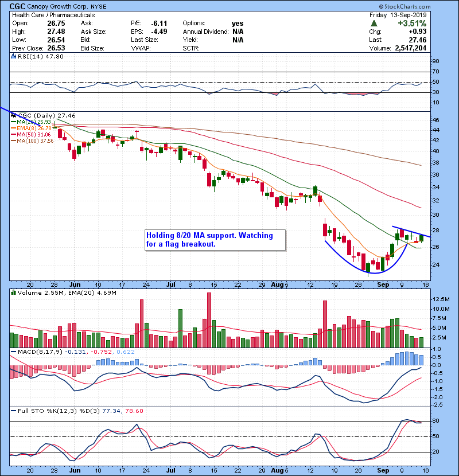The image size is (459, 476).
Task: Click the 'Holding 8/20 MA support' annotation box
Action: click(x=215, y=240)
